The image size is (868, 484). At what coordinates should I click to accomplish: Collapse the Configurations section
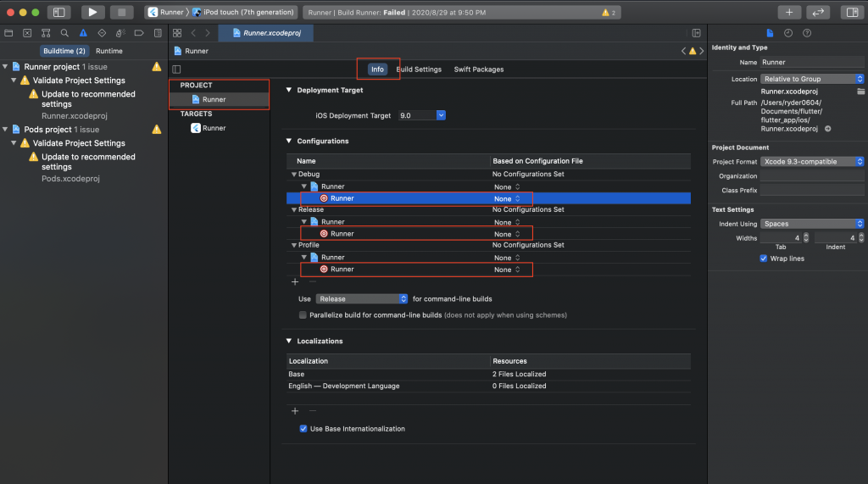tap(289, 141)
